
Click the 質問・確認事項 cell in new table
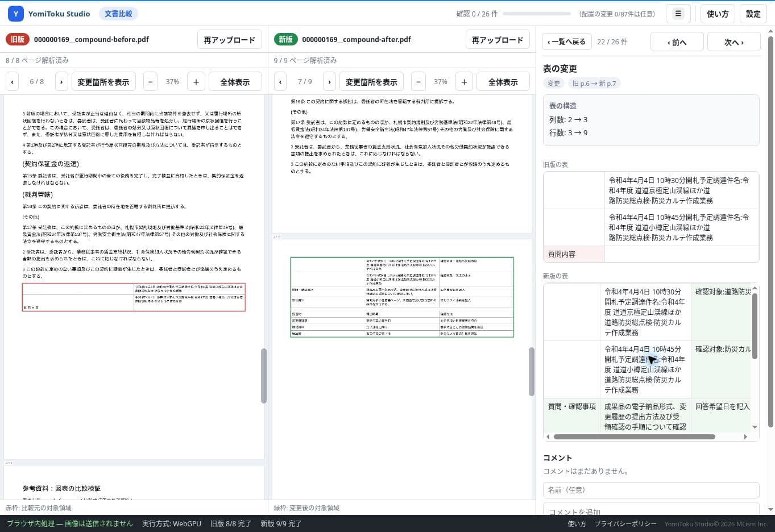(x=571, y=415)
